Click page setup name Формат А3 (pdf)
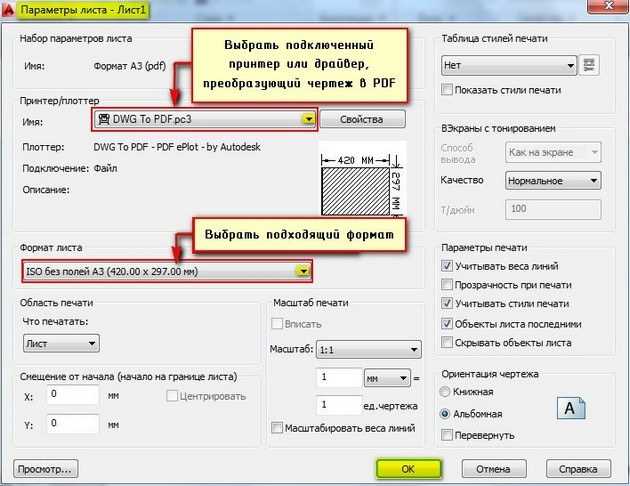This screenshot has width=630, height=486. 130,65
